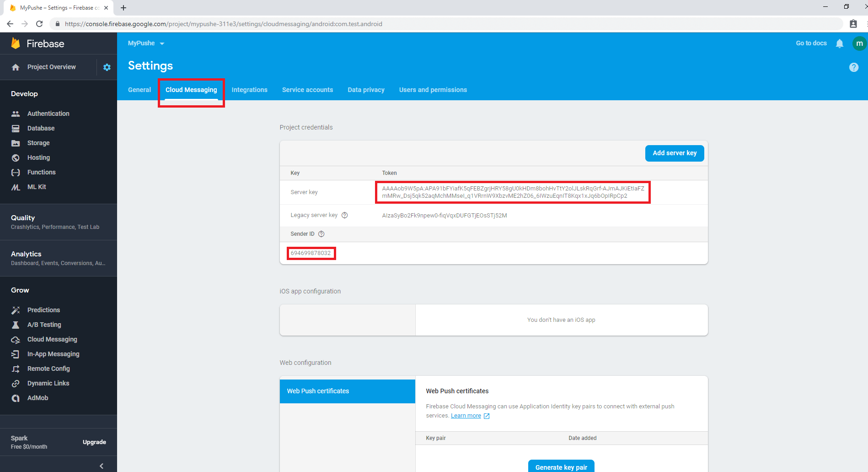Open Database section in sidebar
Screen dimensions: 868x472
coord(41,128)
